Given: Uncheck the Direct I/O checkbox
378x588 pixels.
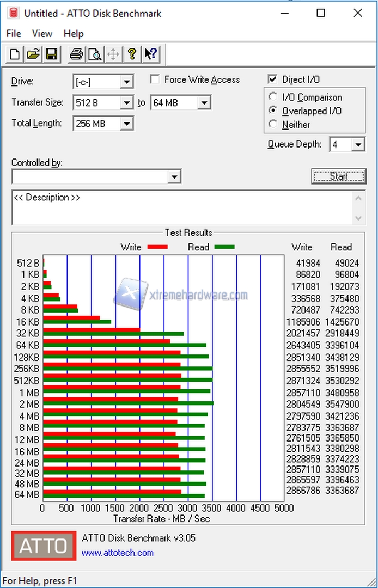Looking at the screenshot, I should [x=273, y=79].
